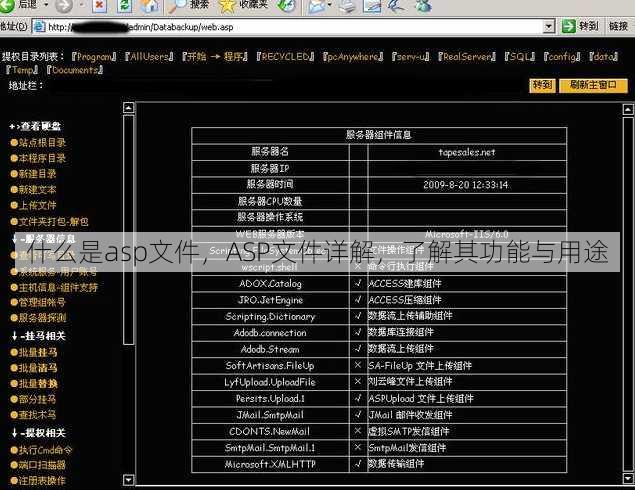
Task: Select 新建目录 in the sidebar
Action: [33, 174]
